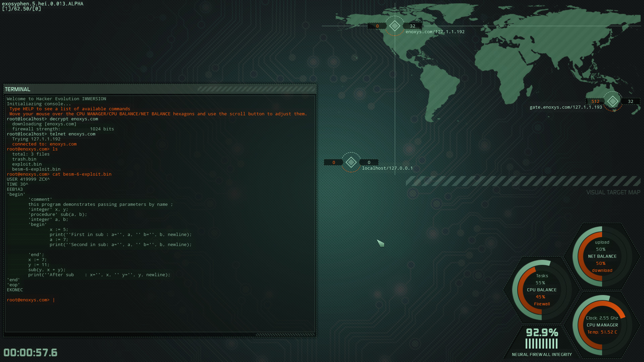Click the 32 value beside gate.enoxys node
This screenshot has width=644, height=362.
(x=631, y=102)
